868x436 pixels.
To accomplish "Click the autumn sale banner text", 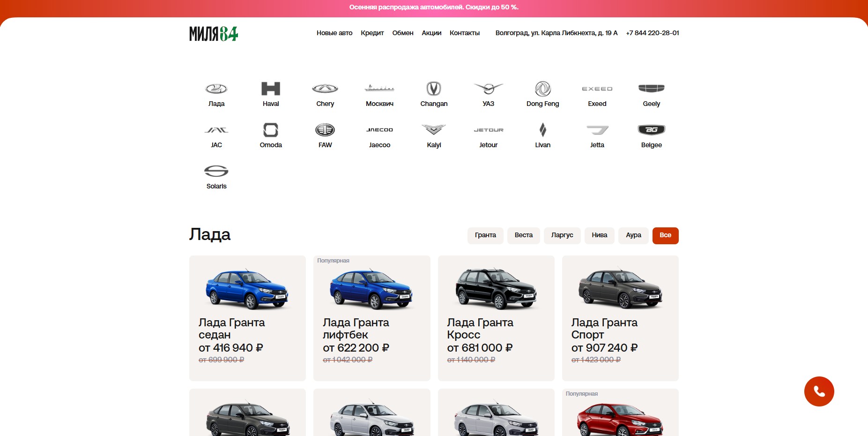I will pos(434,7).
